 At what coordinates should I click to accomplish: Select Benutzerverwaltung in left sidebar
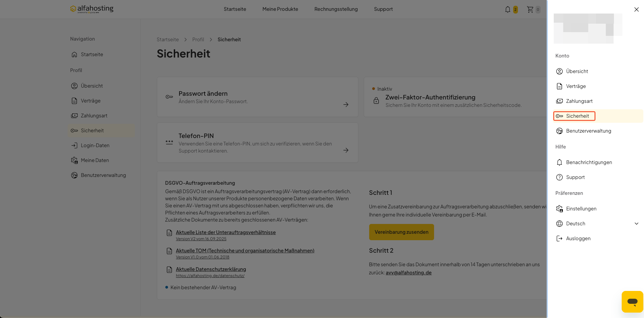[101, 175]
